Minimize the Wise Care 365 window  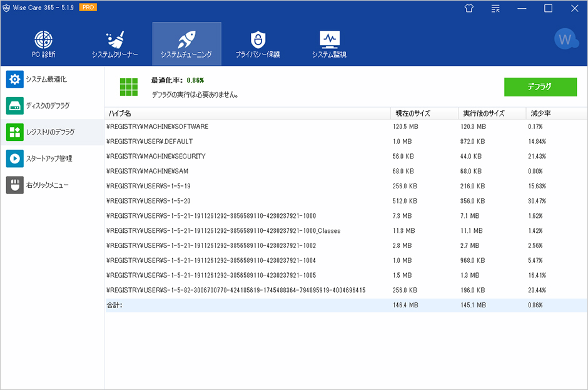point(522,8)
